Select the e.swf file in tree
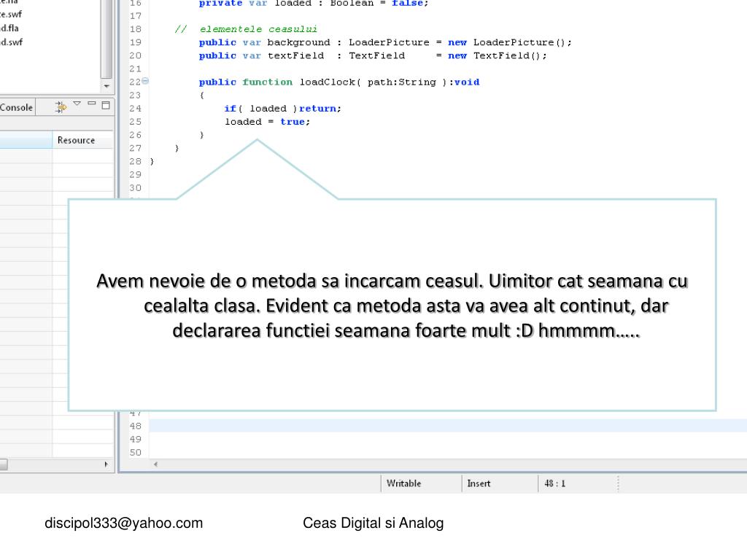Viewport: 747px width, 560px height. [11, 15]
